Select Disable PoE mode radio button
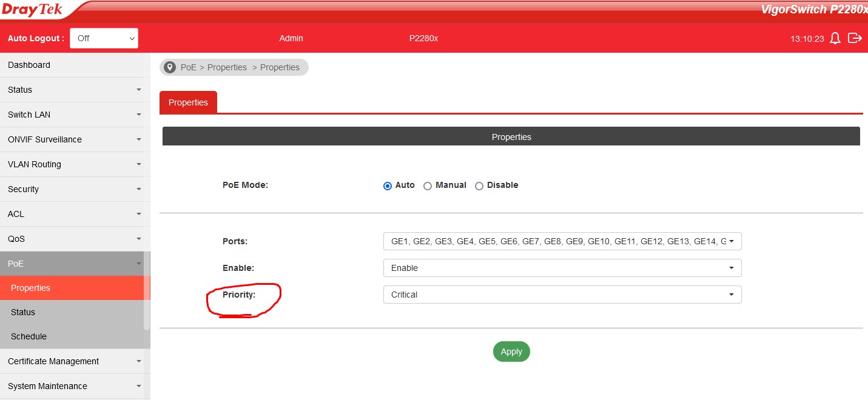 click(x=479, y=185)
